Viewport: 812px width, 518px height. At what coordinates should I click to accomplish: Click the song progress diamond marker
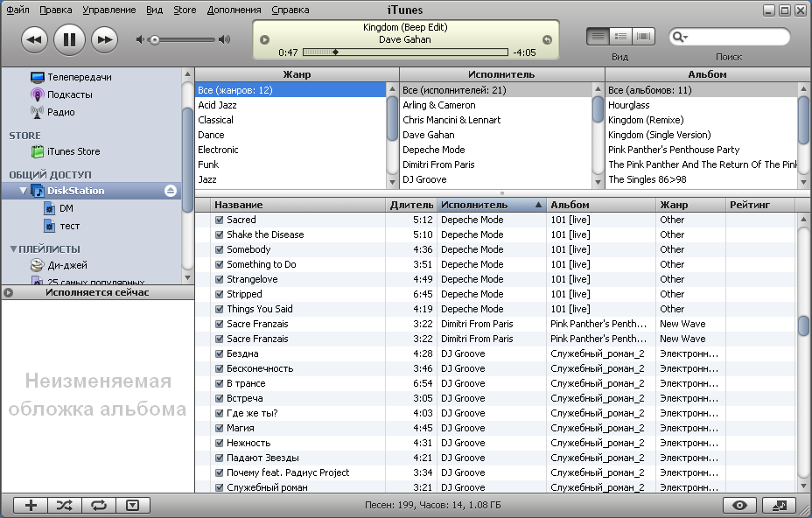[336, 52]
